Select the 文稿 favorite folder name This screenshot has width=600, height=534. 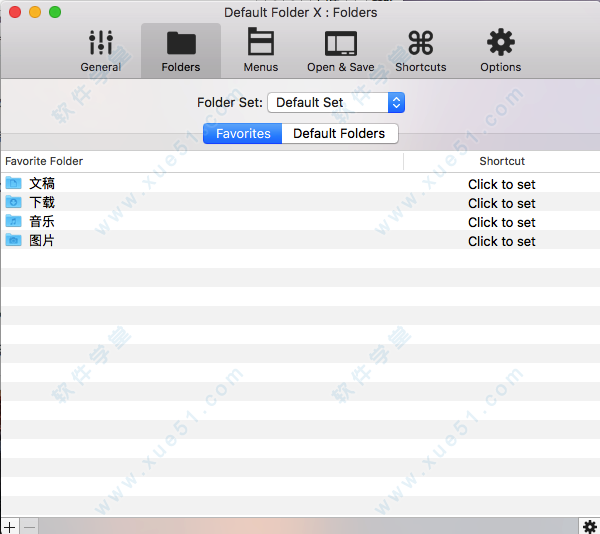pos(42,183)
